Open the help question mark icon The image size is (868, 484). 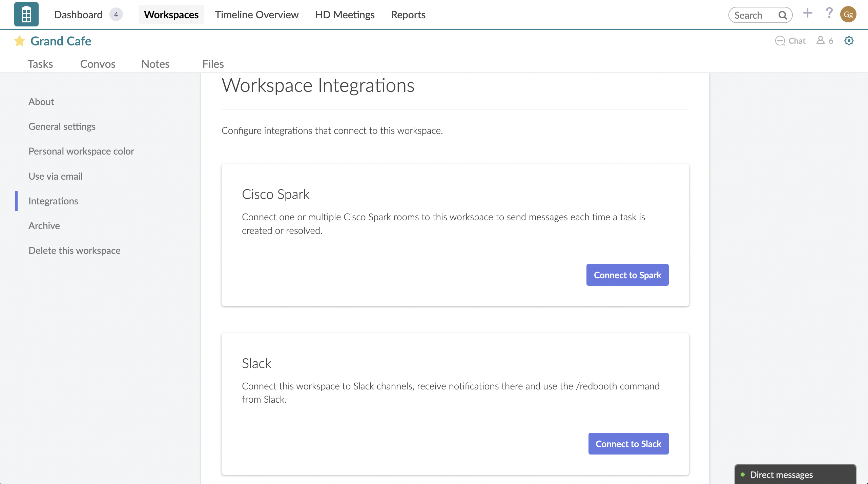(x=829, y=14)
